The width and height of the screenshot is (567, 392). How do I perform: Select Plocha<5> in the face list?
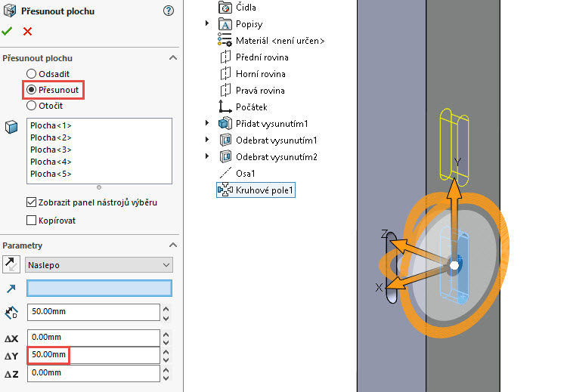point(51,174)
